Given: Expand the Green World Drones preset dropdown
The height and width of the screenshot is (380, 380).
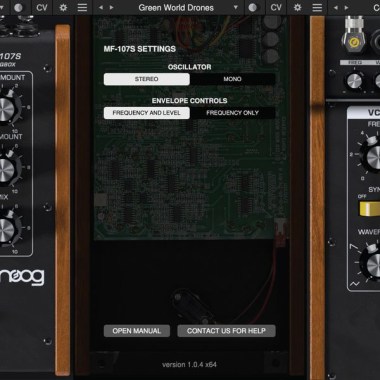Looking at the screenshot, I should pyautogui.click(x=236, y=7).
